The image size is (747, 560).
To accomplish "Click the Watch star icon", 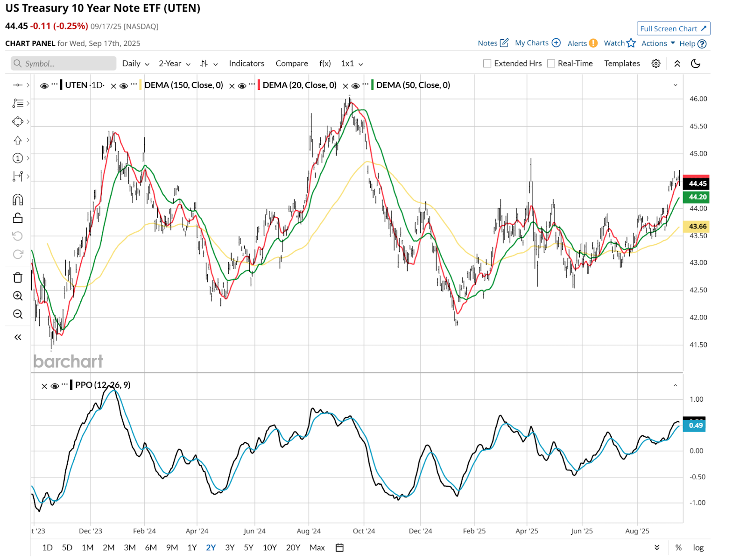I will (x=631, y=43).
